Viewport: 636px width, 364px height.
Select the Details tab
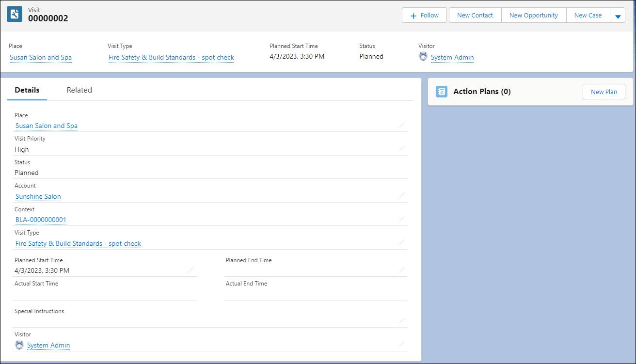point(27,90)
